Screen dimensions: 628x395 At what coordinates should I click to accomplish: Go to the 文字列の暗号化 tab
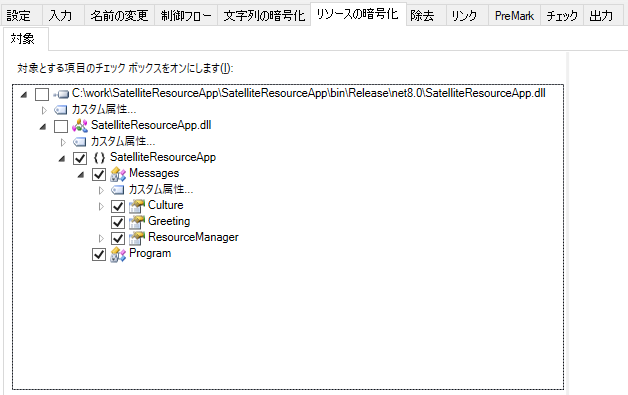pyautogui.click(x=264, y=16)
